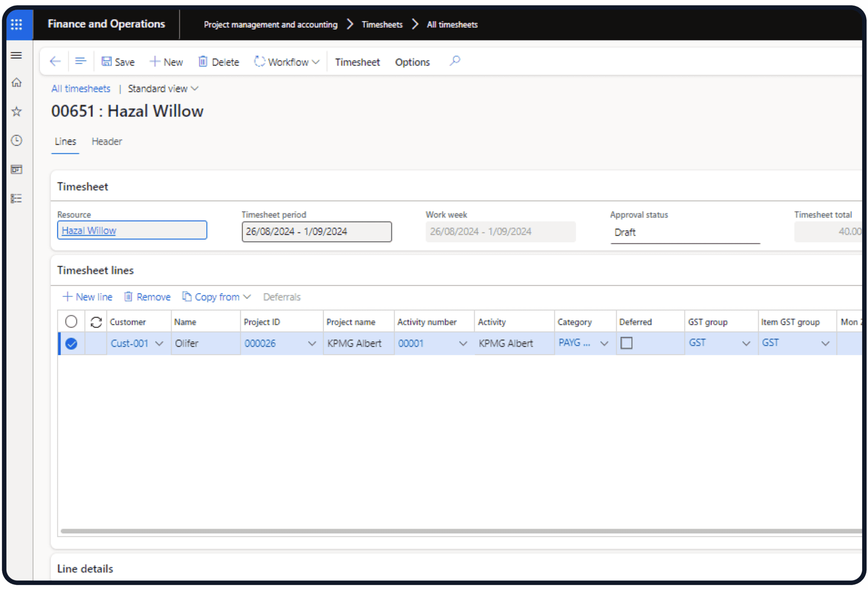Click the All timesheets breadcrumb in header

(x=452, y=25)
